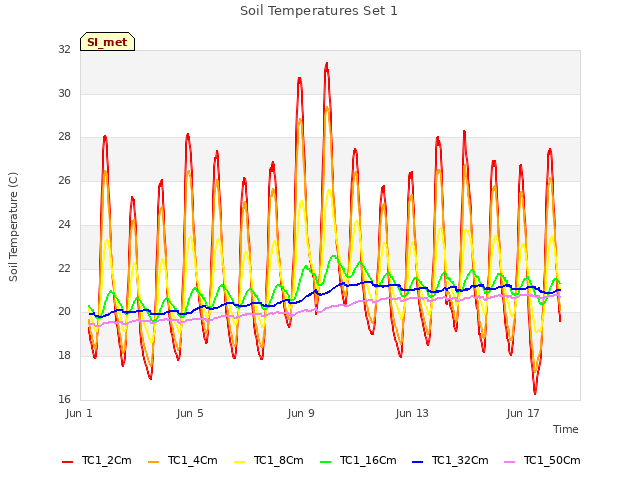Click the Jun 5 x-axis tick label
Image resolution: width=640 pixels, height=480 pixels.
click(190, 413)
